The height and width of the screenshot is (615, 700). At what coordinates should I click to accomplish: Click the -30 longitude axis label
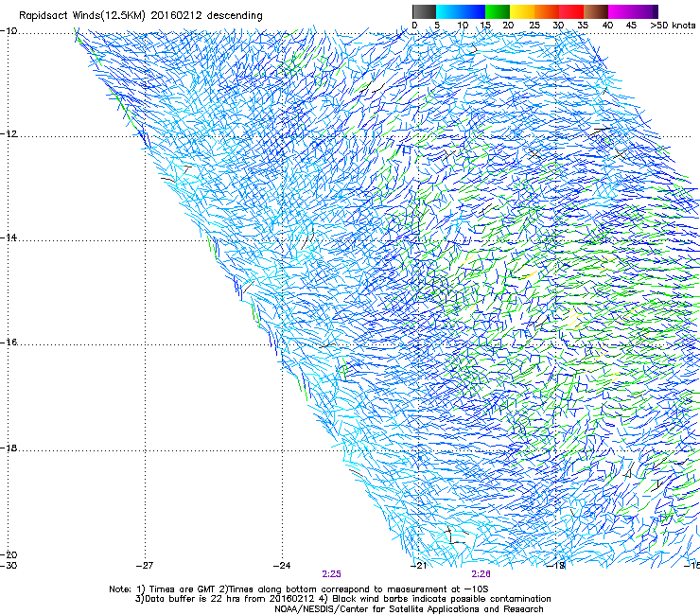pyautogui.click(x=9, y=566)
